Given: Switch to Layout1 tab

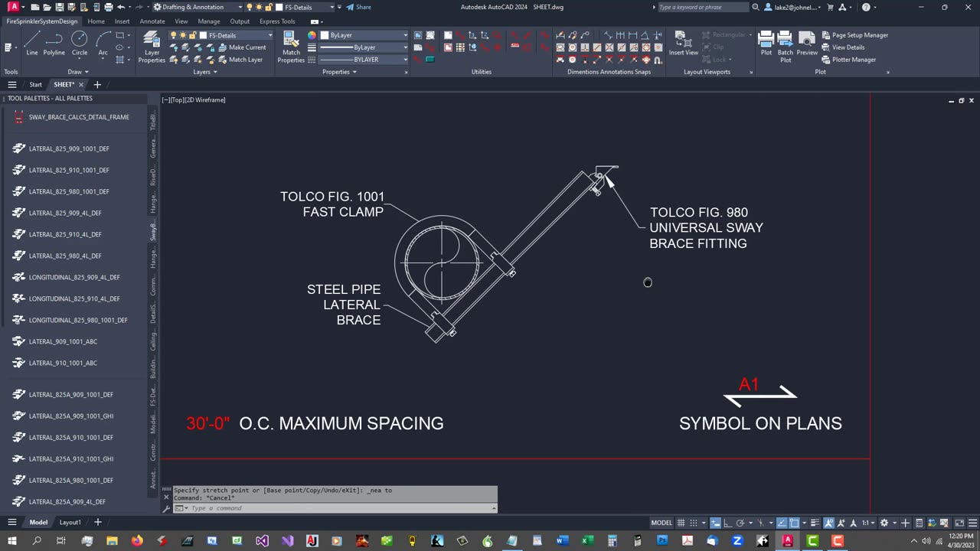Looking at the screenshot, I should [x=70, y=523].
